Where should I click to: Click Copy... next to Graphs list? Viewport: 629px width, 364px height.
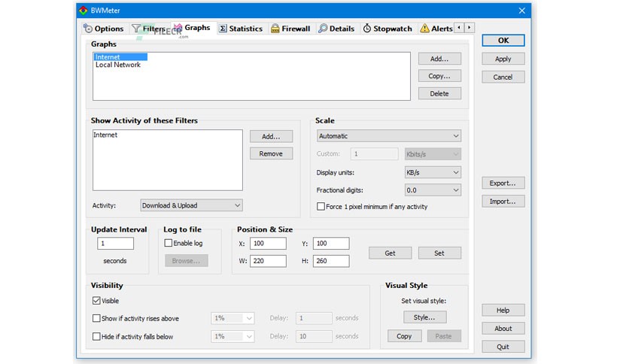439,76
